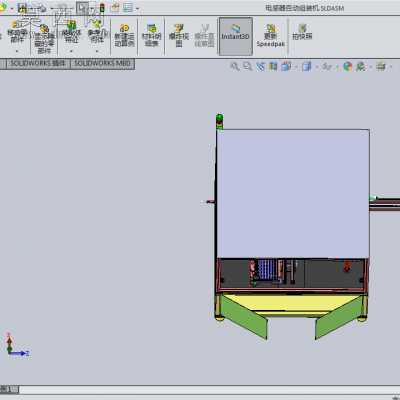This screenshot has width=400, height=400.
Task: Click Previous View icon
Action: click(260, 66)
